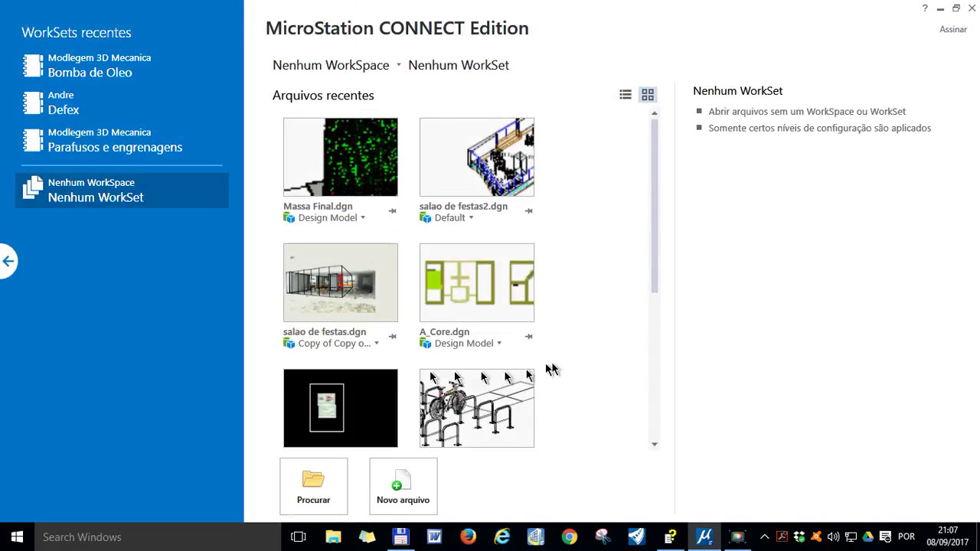This screenshot has height=551, width=980.
Task: Click salao de festas.dgn file name
Action: click(x=325, y=332)
